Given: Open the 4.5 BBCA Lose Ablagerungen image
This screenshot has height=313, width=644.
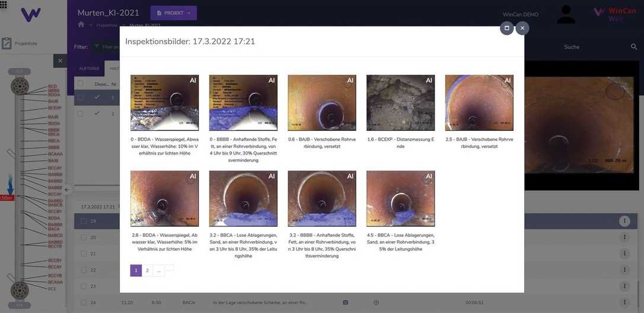Looking at the screenshot, I should coord(400,199).
